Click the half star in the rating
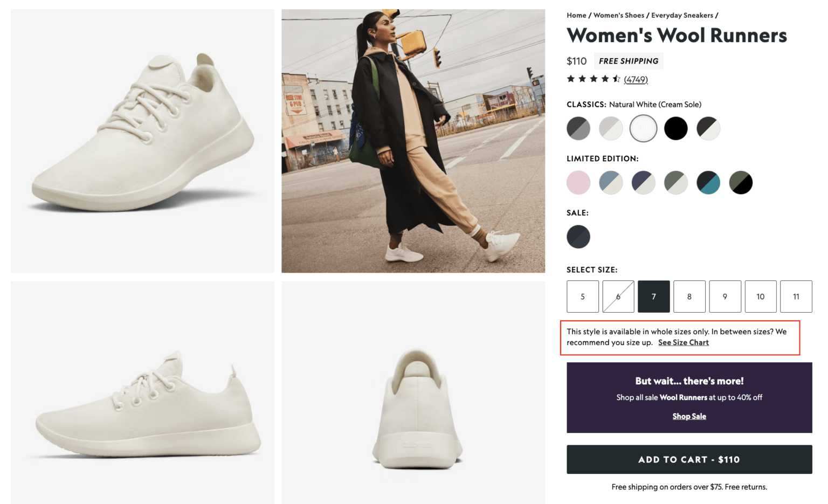828x504 pixels. click(615, 79)
